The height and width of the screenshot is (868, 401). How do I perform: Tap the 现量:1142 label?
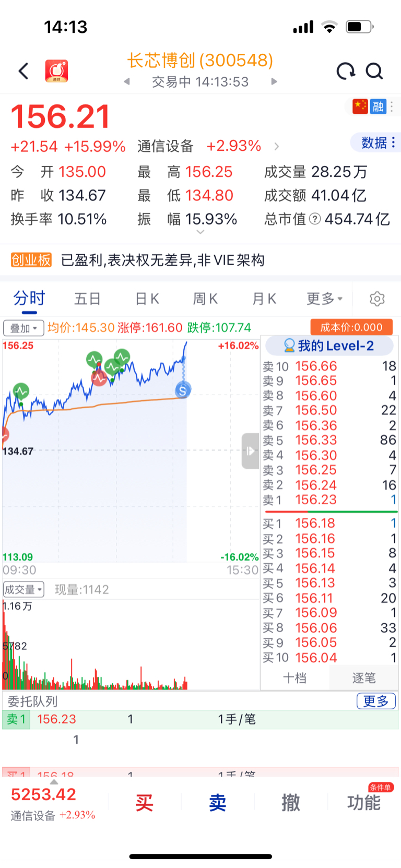pos(82,590)
